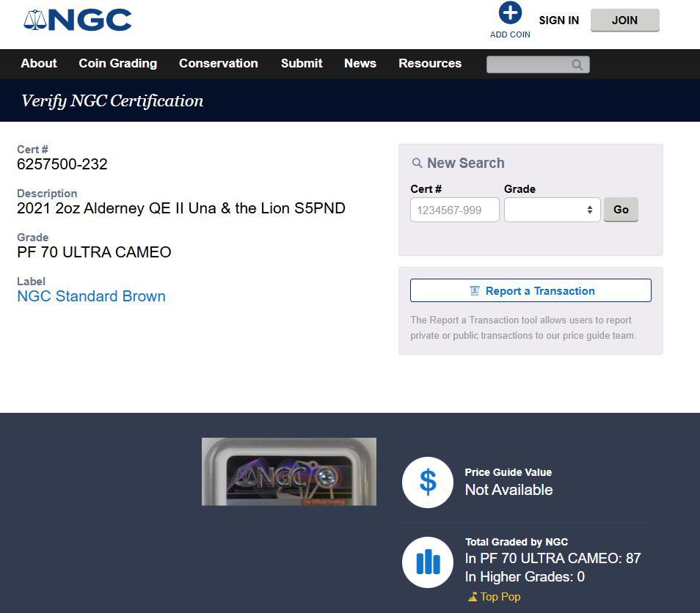Click the ADD COIN text label
The width and height of the screenshot is (700, 613).
tap(510, 34)
